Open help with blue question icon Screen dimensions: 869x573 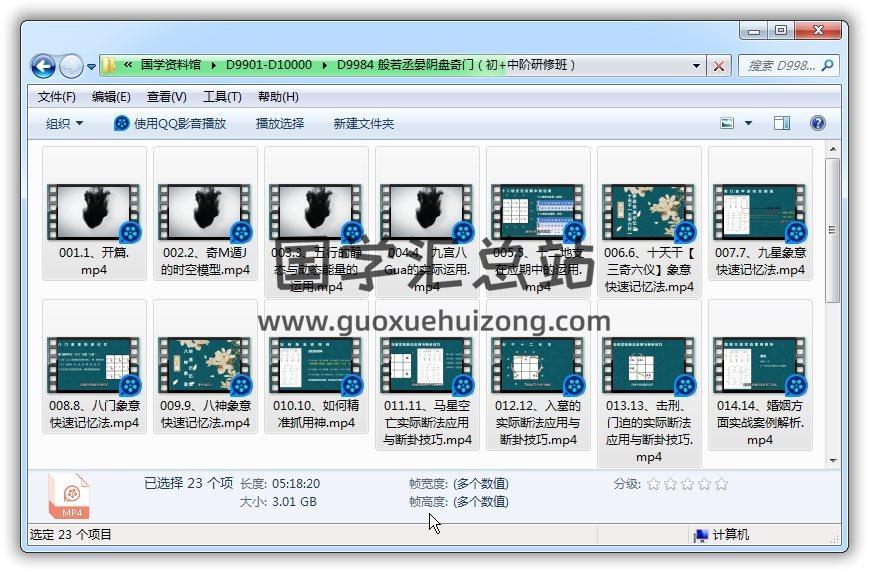coord(817,123)
